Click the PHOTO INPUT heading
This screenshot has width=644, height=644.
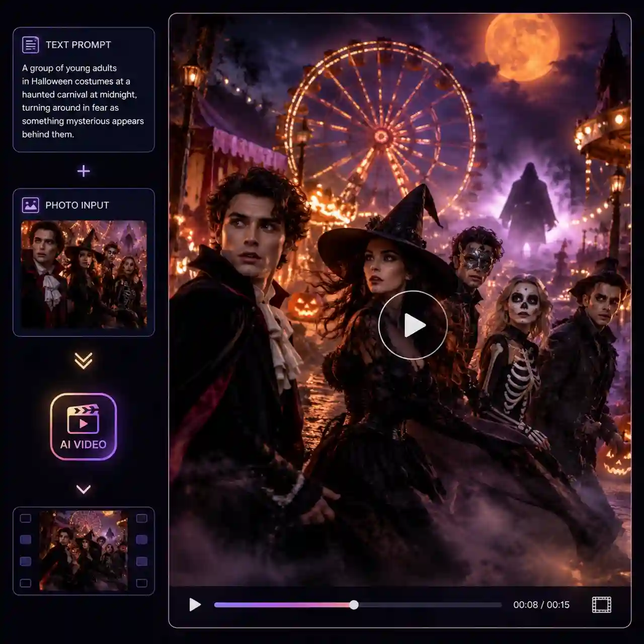pyautogui.click(x=77, y=205)
